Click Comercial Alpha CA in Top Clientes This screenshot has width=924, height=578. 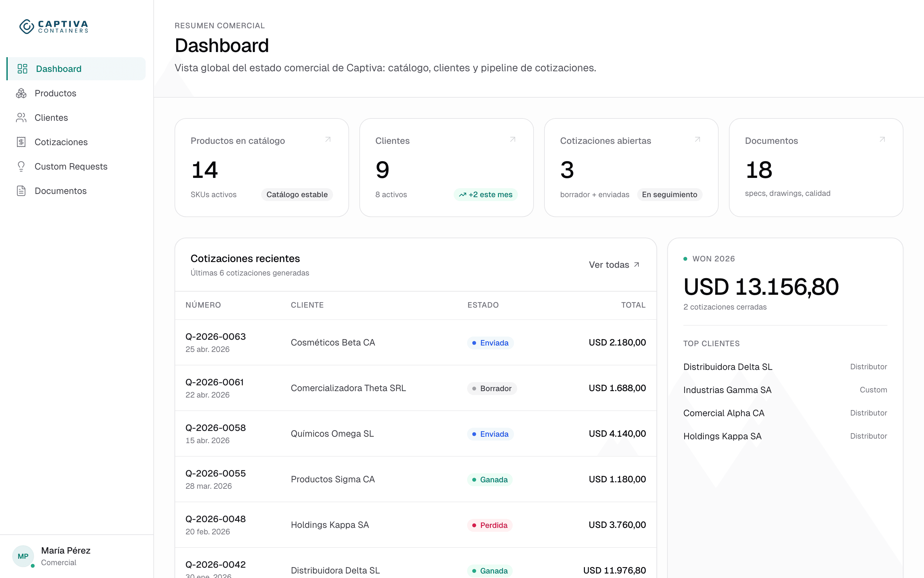(724, 413)
